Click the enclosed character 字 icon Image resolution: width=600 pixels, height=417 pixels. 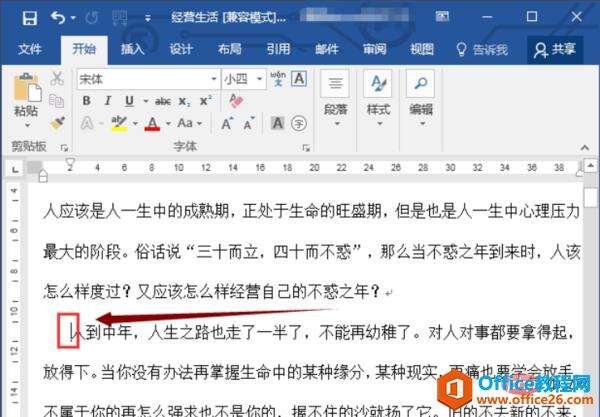pyautogui.click(x=299, y=124)
